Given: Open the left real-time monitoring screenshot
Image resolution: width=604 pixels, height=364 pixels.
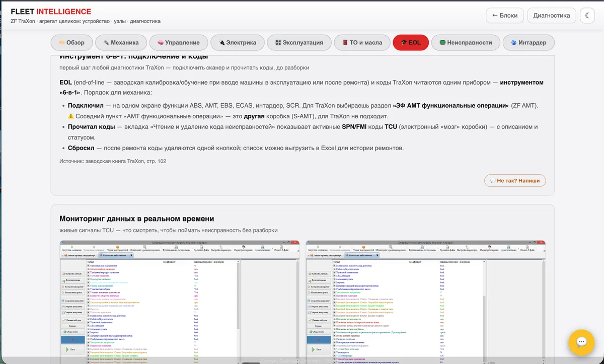Looking at the screenshot, I should tap(179, 301).
